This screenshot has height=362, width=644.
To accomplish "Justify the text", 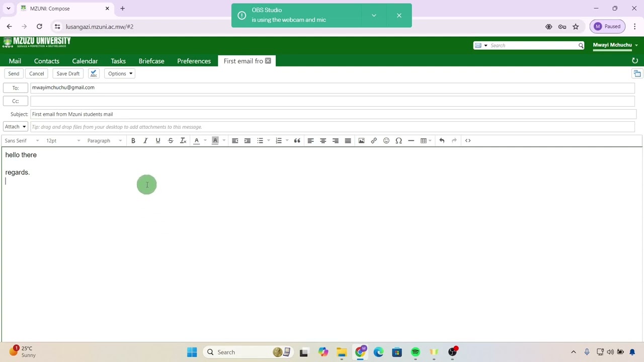I will pyautogui.click(x=348, y=141).
